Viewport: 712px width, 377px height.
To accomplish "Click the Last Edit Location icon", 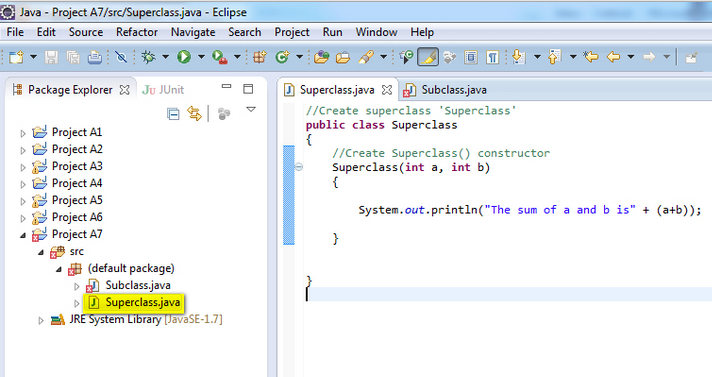I will 591,57.
